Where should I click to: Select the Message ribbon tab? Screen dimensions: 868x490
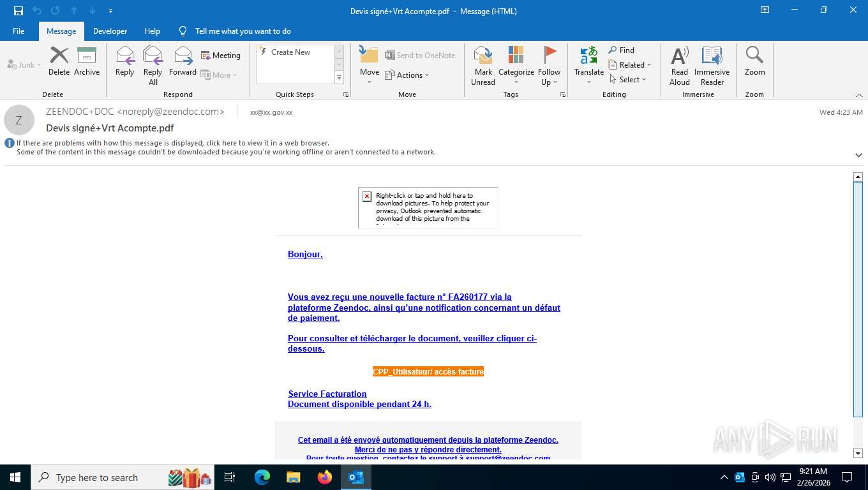[x=61, y=31]
